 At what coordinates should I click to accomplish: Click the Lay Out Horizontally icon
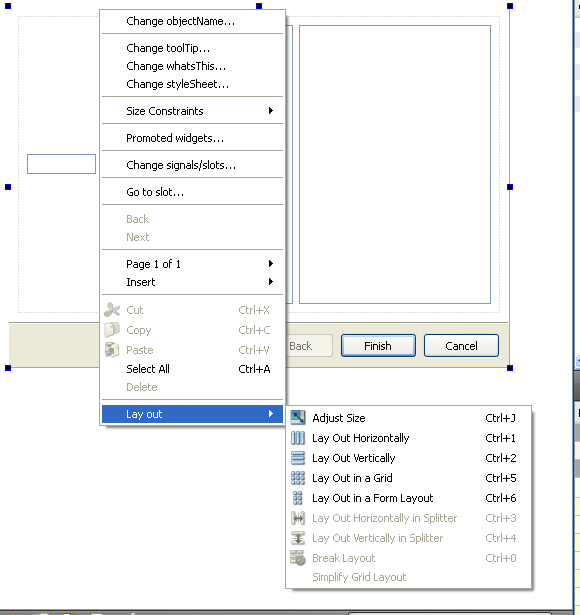pyautogui.click(x=298, y=438)
